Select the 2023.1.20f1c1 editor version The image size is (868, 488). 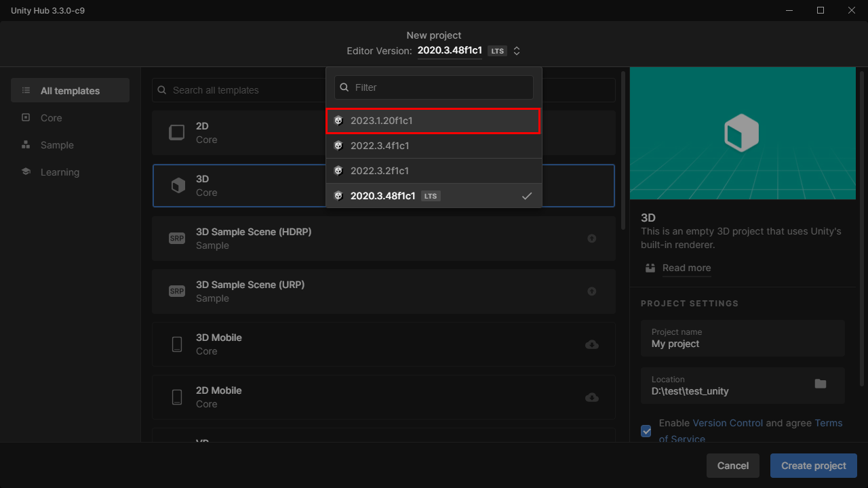click(433, 120)
